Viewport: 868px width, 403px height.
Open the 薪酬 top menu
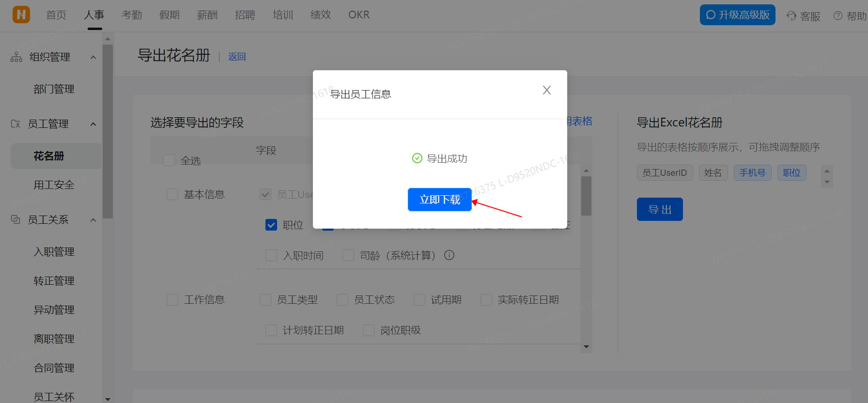[x=207, y=15]
